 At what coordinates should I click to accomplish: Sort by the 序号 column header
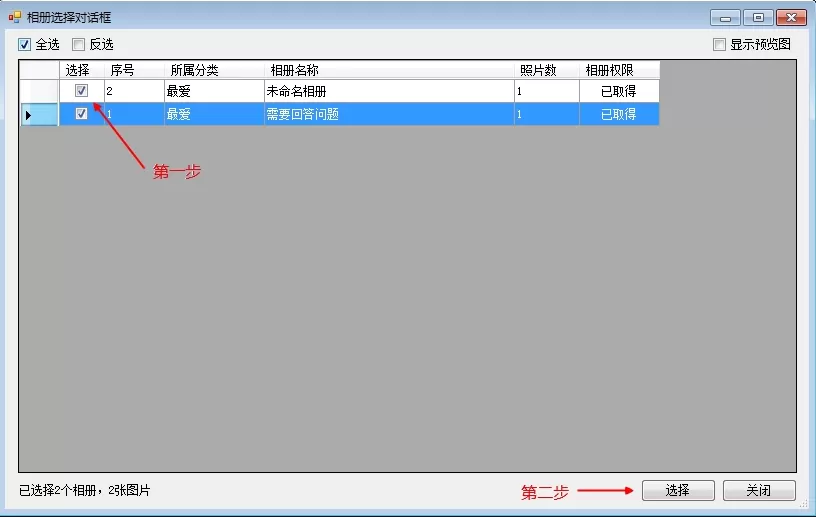[134, 70]
